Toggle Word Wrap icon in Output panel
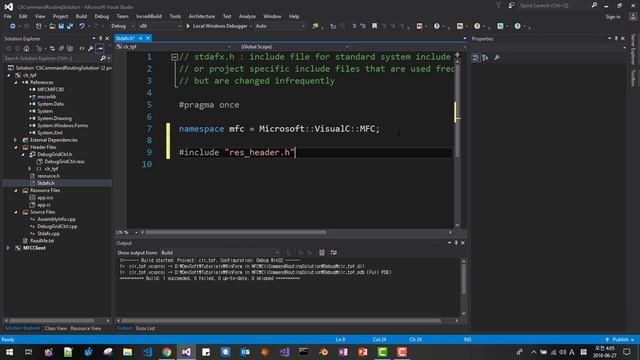The width and height of the screenshot is (640, 360). point(333,253)
